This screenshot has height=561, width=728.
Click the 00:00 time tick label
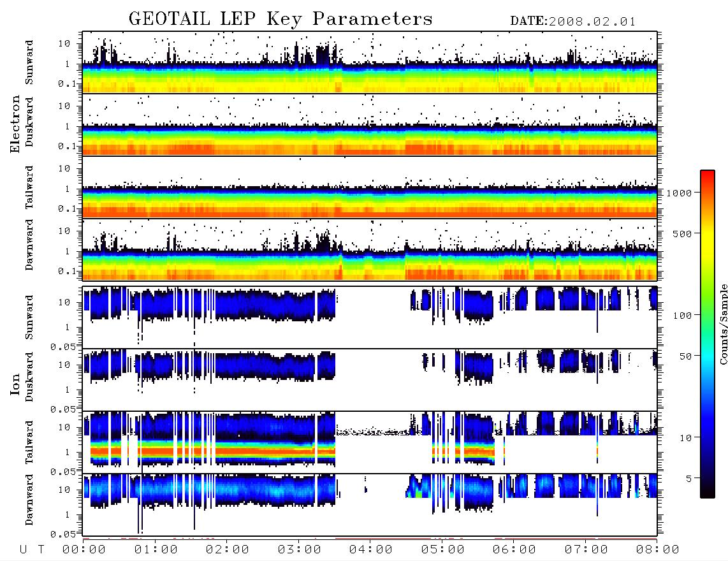pyautogui.click(x=84, y=550)
